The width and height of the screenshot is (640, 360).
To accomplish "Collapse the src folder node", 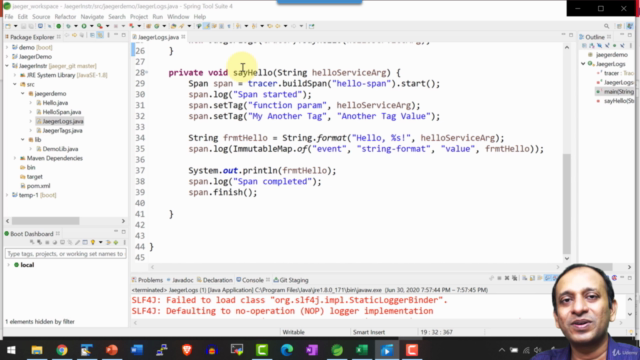I will (x=15, y=84).
